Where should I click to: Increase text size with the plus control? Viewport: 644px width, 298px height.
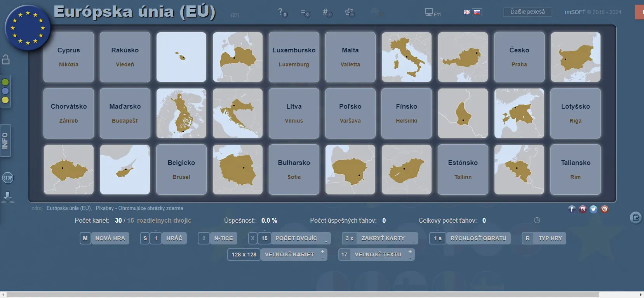click(410, 251)
